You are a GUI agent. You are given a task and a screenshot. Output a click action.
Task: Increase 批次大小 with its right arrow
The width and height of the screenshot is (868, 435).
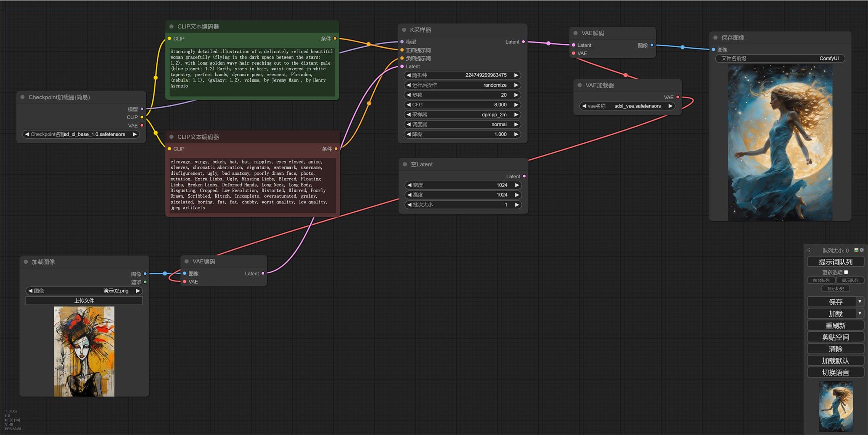pyautogui.click(x=517, y=205)
